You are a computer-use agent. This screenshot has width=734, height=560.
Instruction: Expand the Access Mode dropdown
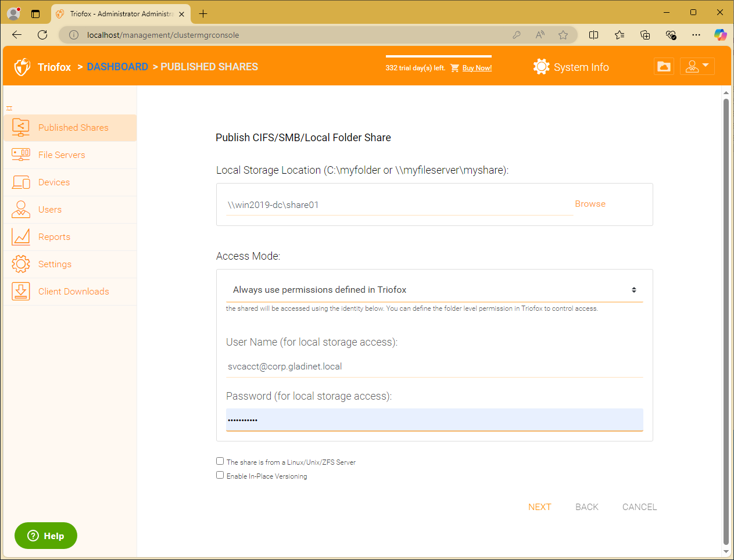point(435,290)
